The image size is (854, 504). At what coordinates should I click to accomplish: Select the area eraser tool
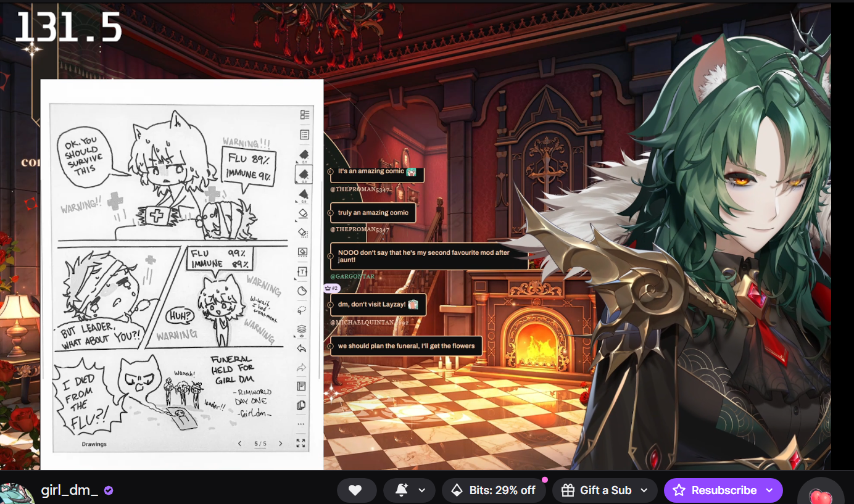(303, 233)
